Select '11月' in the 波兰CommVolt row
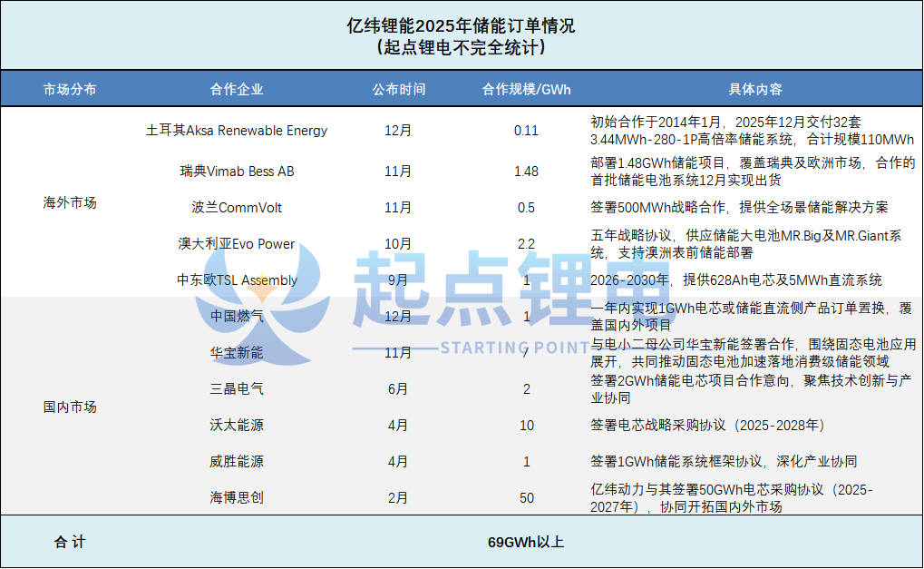 [x=398, y=208]
